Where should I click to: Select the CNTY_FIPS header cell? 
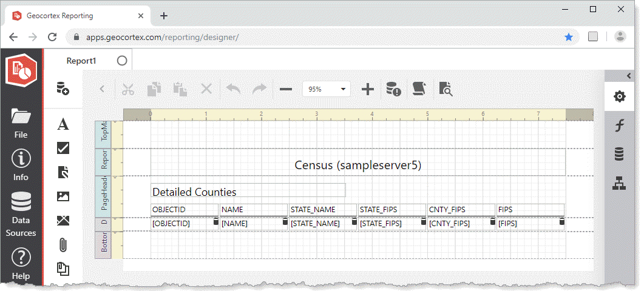pyautogui.click(x=461, y=210)
